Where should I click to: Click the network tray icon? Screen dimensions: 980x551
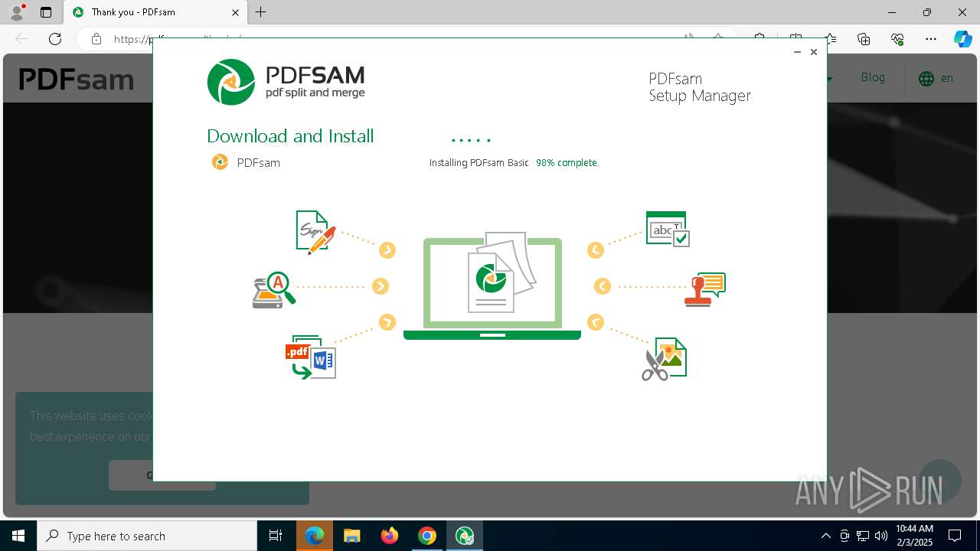[863, 536]
